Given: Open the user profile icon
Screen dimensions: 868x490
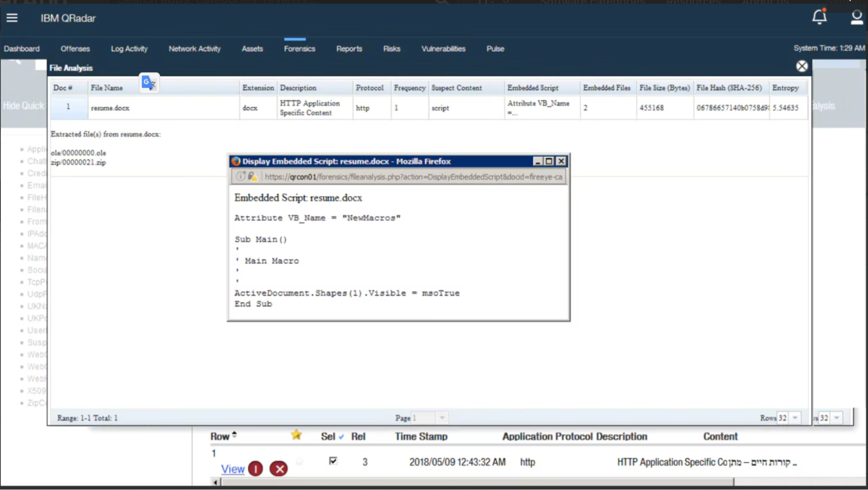Looking at the screenshot, I should (x=856, y=18).
